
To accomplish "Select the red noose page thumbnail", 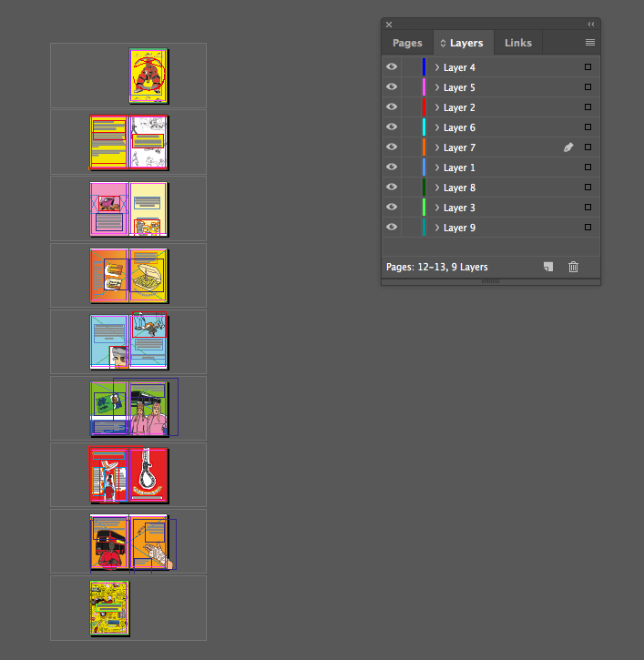I will (x=148, y=475).
